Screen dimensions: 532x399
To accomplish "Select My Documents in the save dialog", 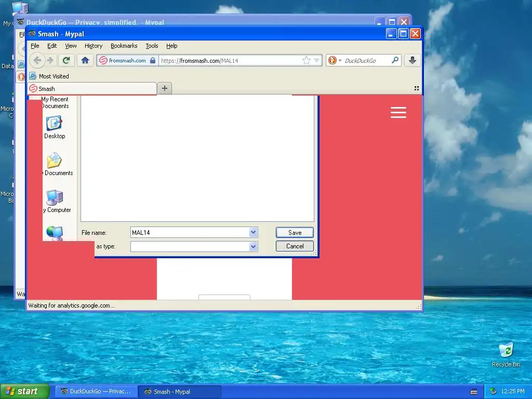I will pos(58,164).
